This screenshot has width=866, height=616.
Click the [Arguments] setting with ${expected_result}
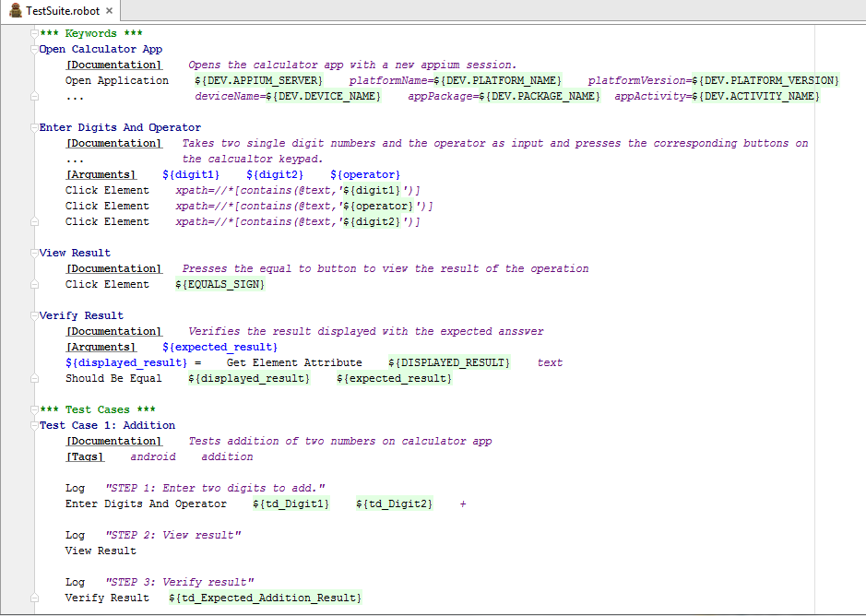coord(101,348)
